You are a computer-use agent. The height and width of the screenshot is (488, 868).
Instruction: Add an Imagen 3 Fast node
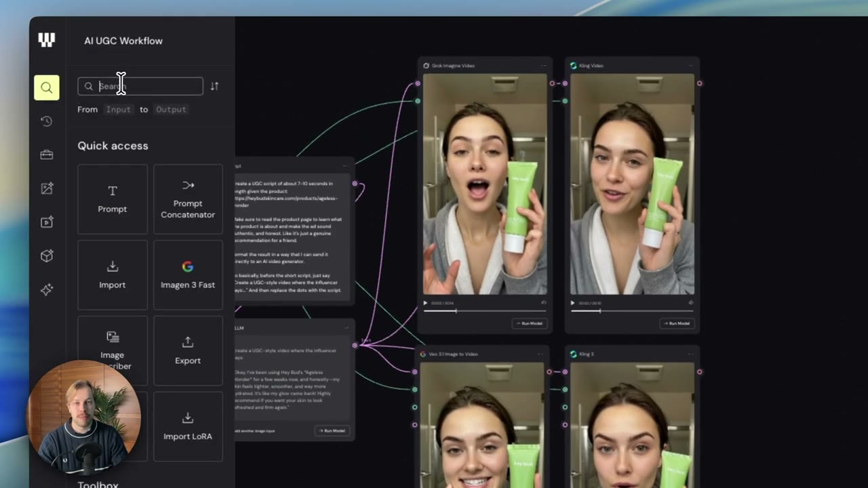point(188,275)
